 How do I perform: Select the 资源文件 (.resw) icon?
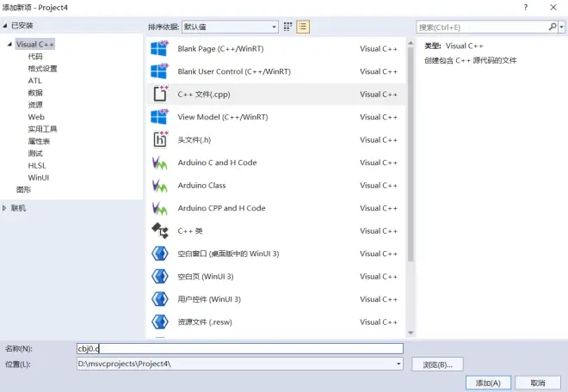pos(160,322)
